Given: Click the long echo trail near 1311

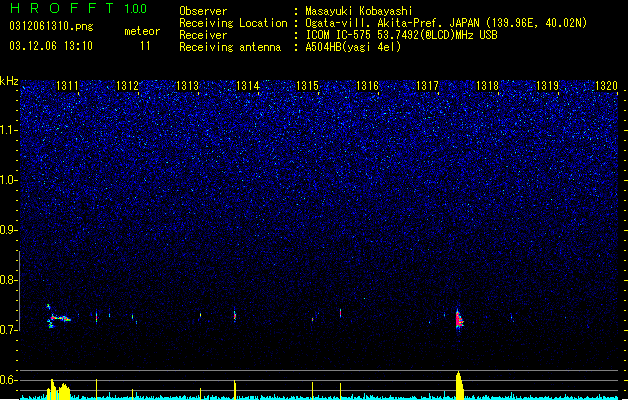Looking at the screenshot, I should (59, 317).
